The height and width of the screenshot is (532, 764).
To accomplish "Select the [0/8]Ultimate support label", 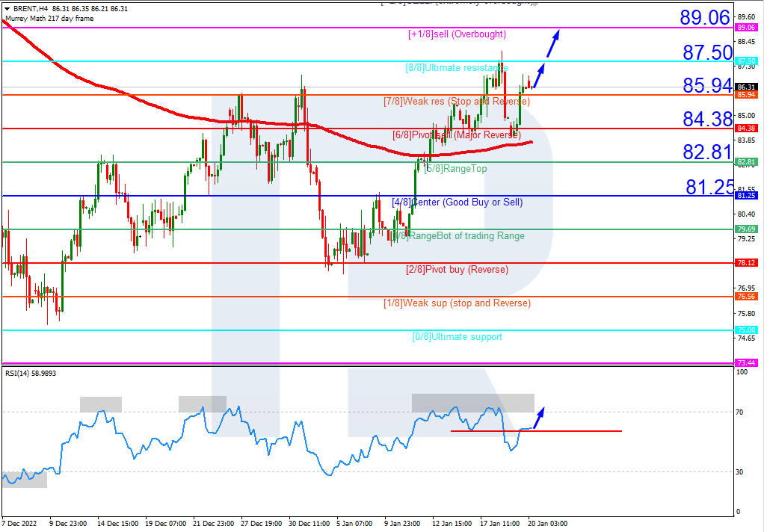I will pyautogui.click(x=457, y=337).
